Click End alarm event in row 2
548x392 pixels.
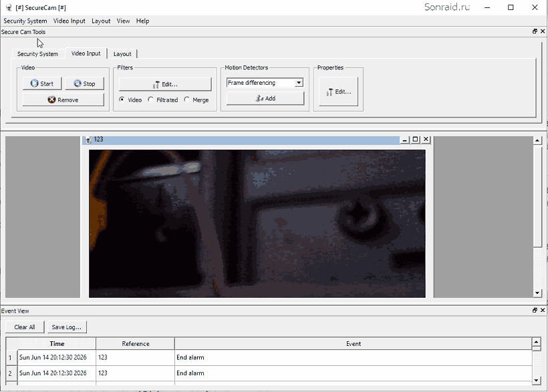coord(354,373)
